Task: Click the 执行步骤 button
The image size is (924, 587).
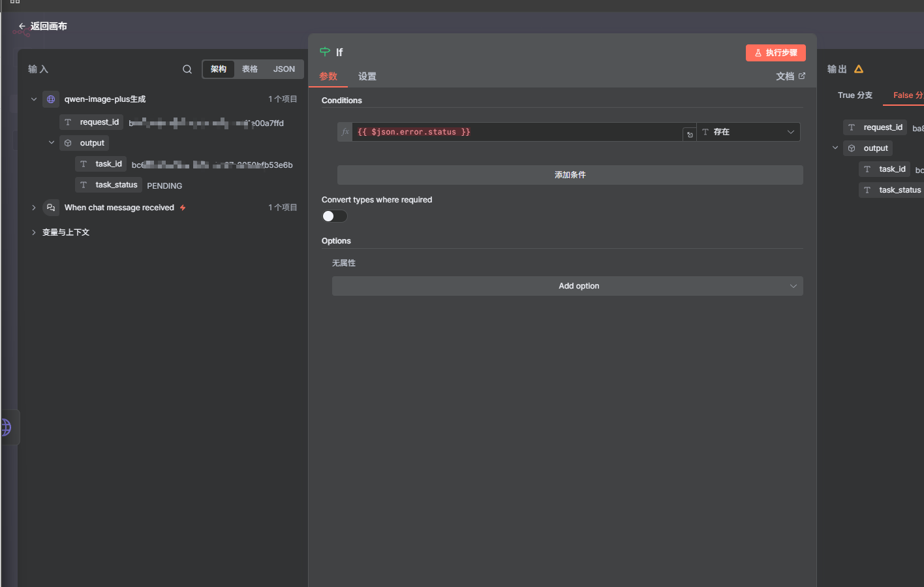Action: point(776,53)
